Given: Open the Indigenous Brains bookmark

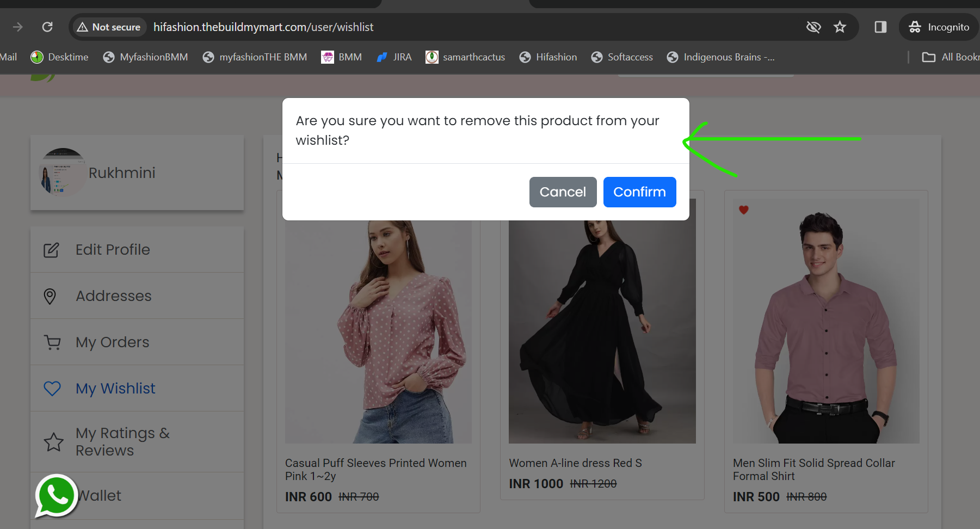Looking at the screenshot, I should pyautogui.click(x=720, y=57).
